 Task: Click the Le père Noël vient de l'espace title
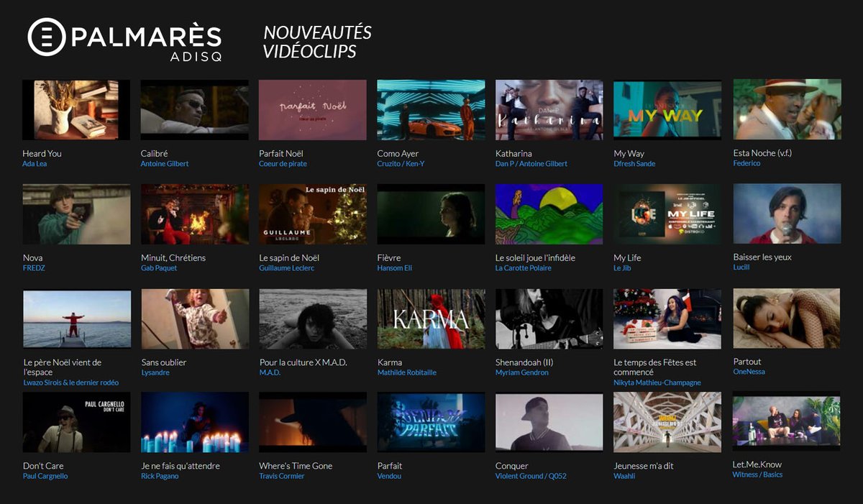[62, 367]
